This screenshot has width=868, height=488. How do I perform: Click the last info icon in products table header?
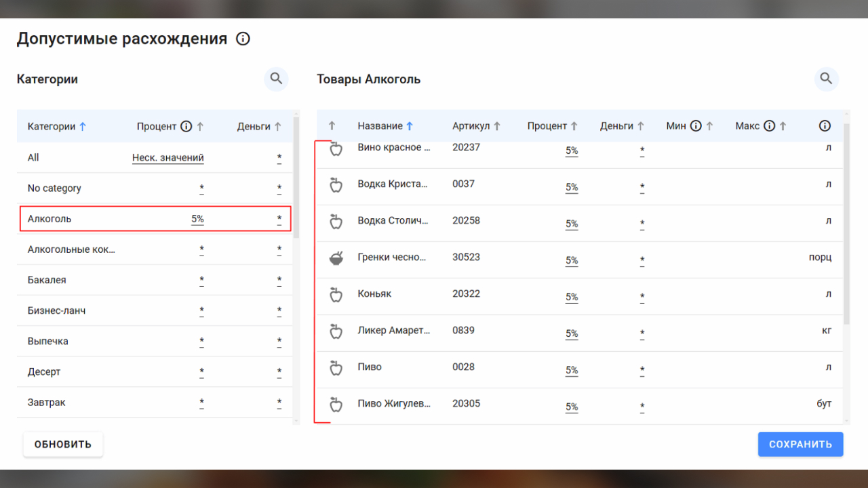tap(825, 125)
